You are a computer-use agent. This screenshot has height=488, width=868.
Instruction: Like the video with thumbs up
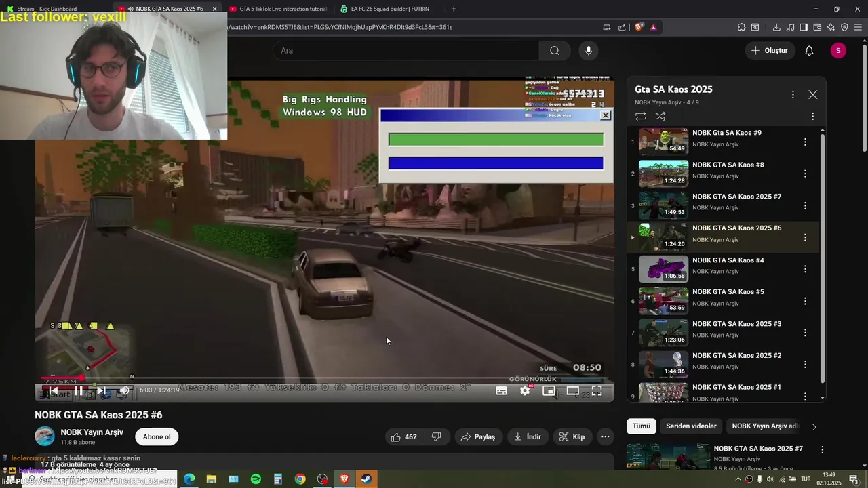pyautogui.click(x=404, y=437)
